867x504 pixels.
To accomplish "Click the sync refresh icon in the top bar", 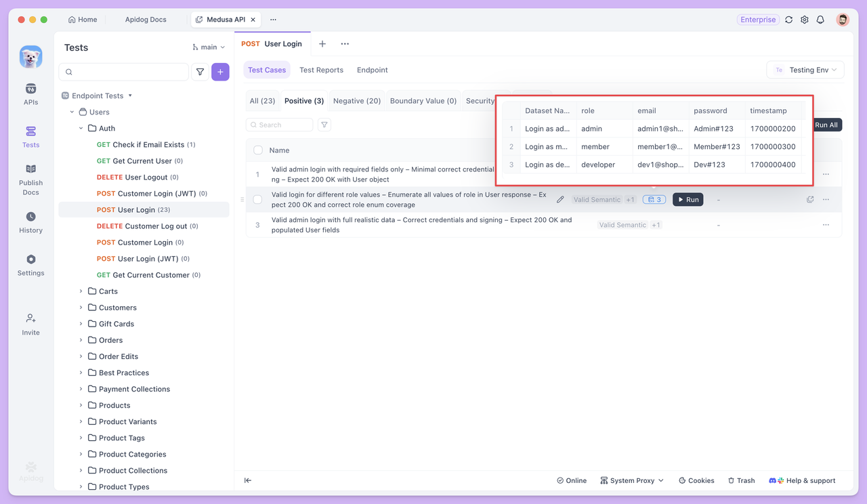I will (788, 20).
